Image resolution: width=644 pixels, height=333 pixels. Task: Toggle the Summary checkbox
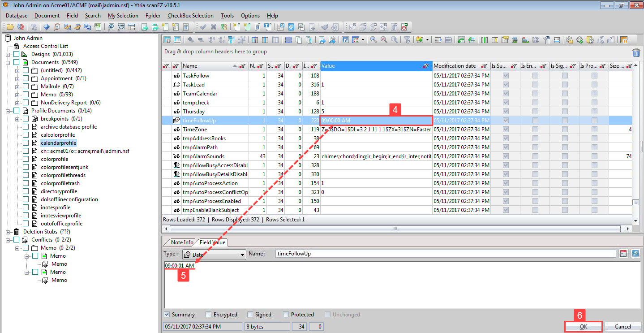[x=167, y=315]
